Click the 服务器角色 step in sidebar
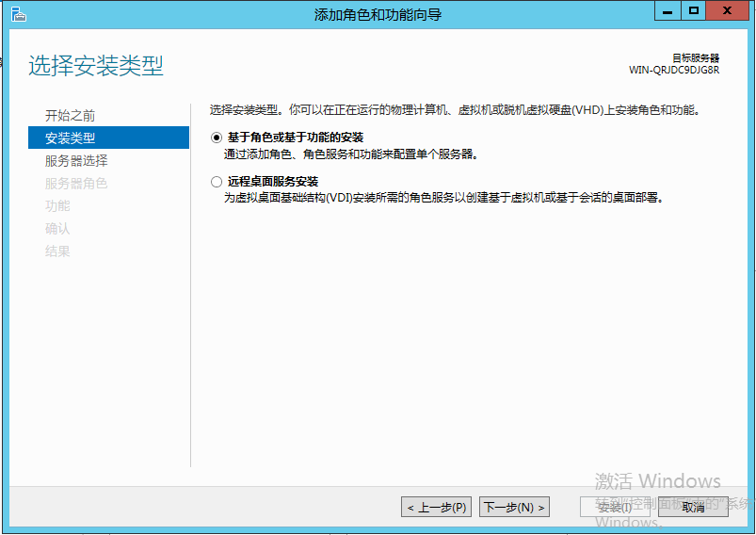Screen dimensions: 756x535 (76, 184)
